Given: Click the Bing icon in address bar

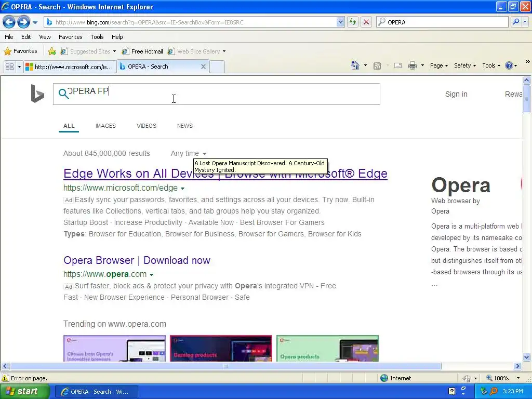Looking at the screenshot, I should coord(49,22).
